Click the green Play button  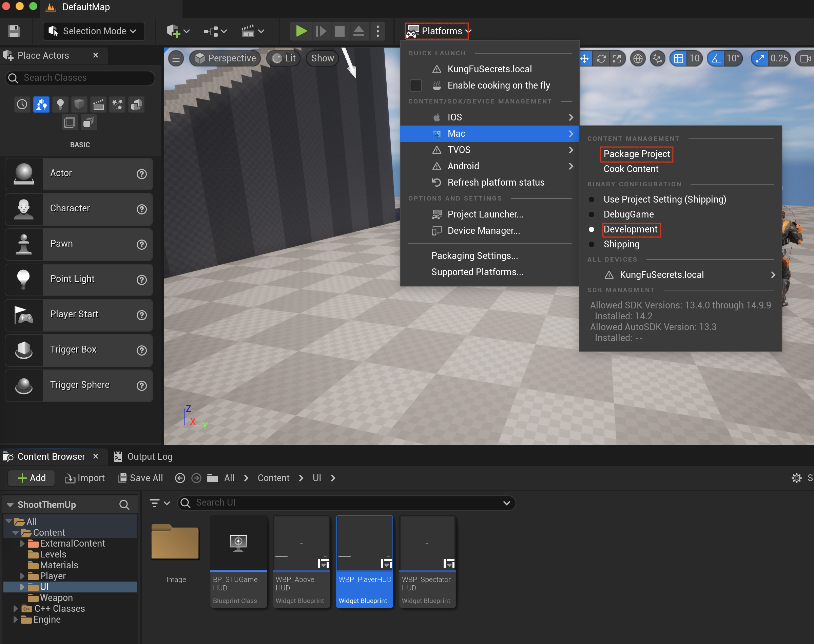point(301,31)
